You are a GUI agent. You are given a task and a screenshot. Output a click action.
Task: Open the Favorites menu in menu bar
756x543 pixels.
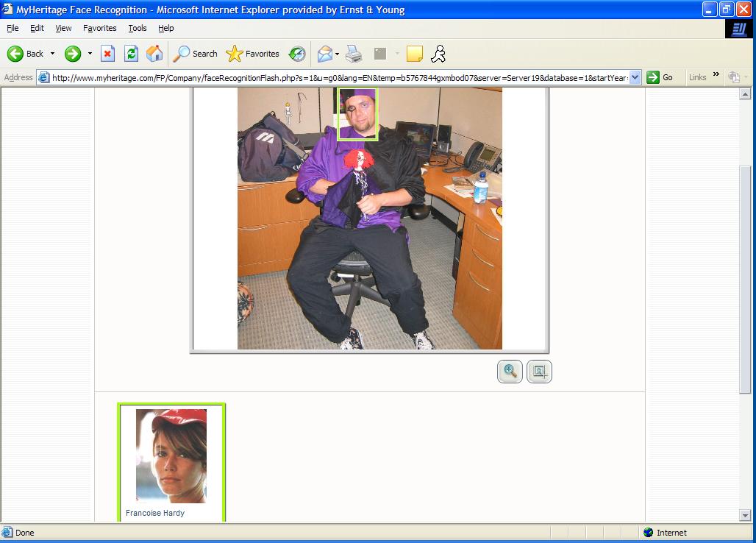point(99,28)
